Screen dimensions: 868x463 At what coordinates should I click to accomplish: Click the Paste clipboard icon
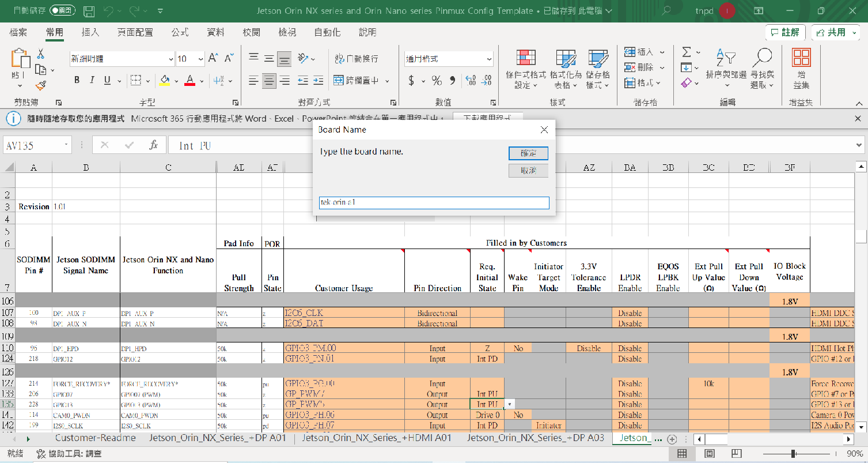click(x=20, y=58)
